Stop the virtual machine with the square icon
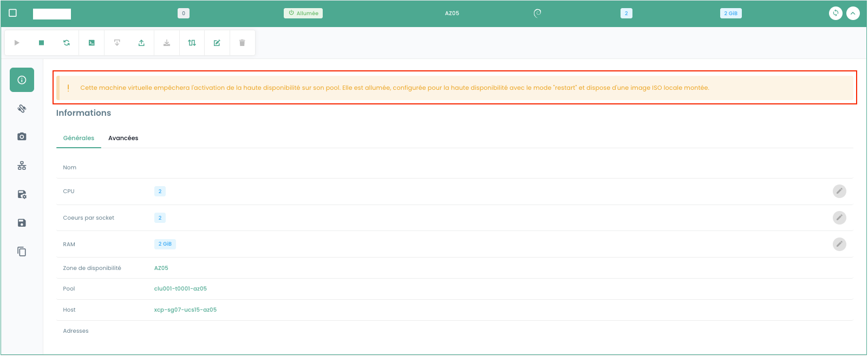The width and height of the screenshot is (868, 356). point(41,43)
